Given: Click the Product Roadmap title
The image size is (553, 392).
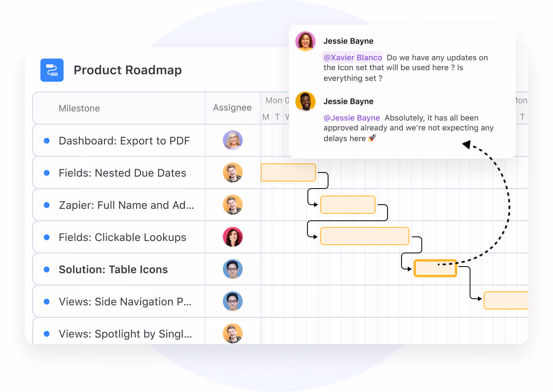Looking at the screenshot, I should pos(128,70).
